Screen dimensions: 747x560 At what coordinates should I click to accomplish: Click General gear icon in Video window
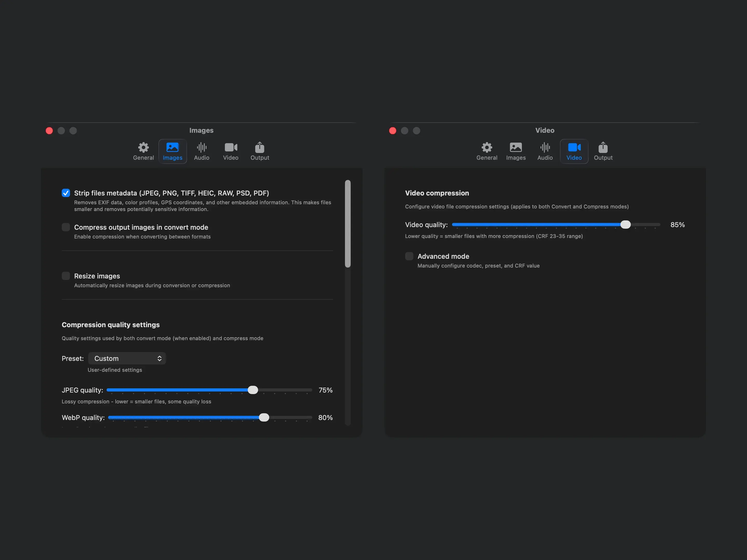[x=487, y=148]
